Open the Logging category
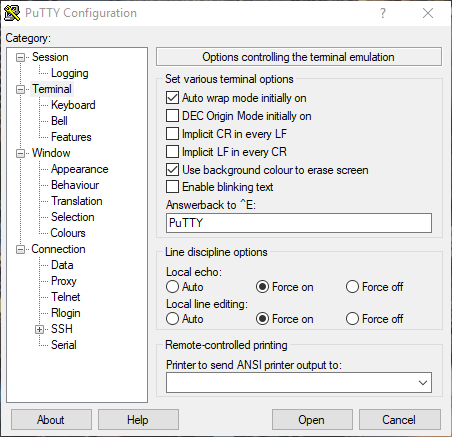Screen dimensions: 452x437 pyautogui.click(x=70, y=73)
